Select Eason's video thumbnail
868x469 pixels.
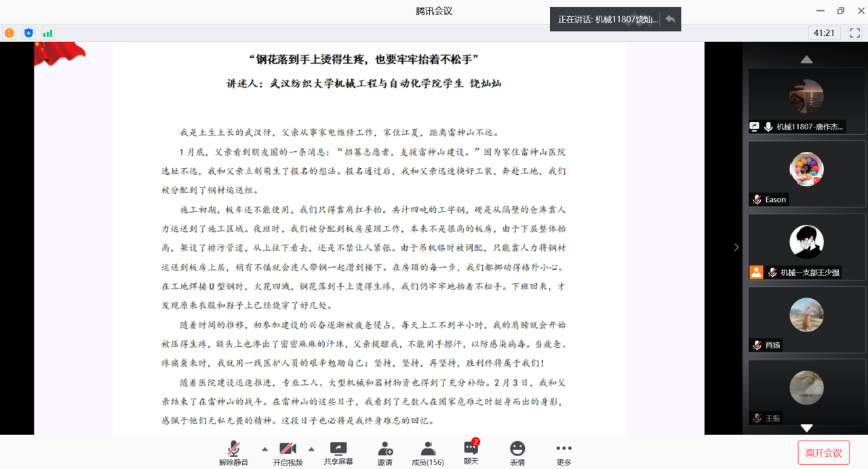point(806,173)
